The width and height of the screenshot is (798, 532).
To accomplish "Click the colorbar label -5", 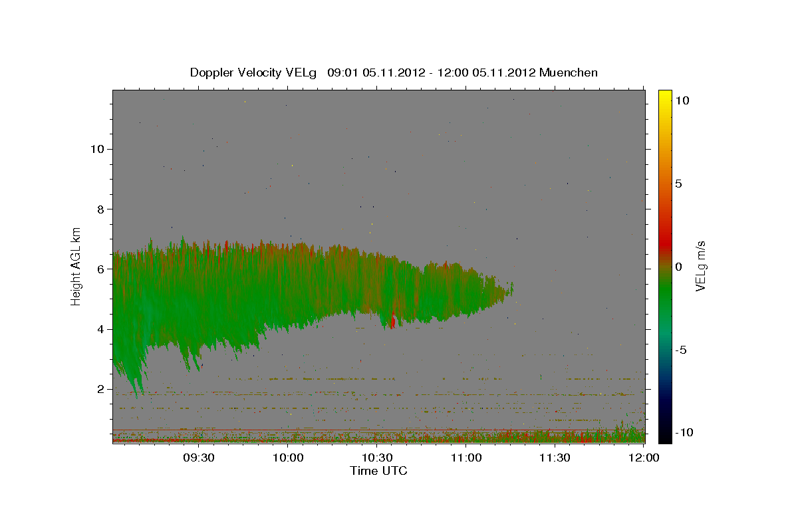I will [681, 350].
